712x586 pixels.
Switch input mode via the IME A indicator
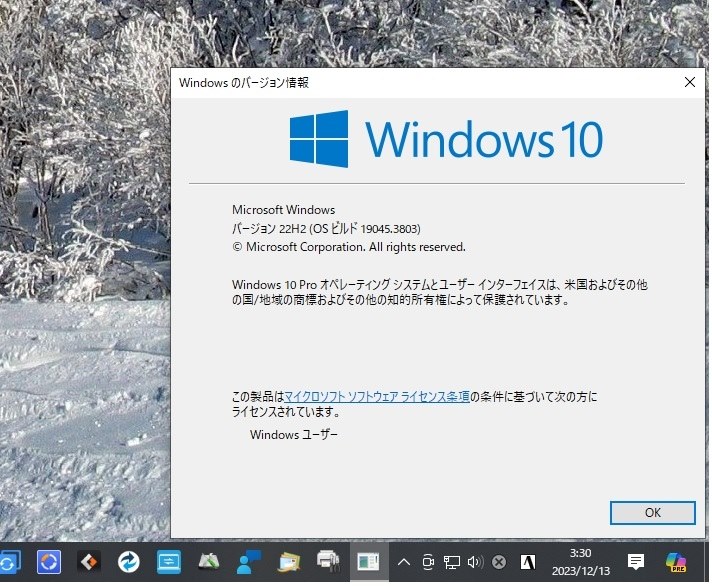pyautogui.click(x=528, y=562)
